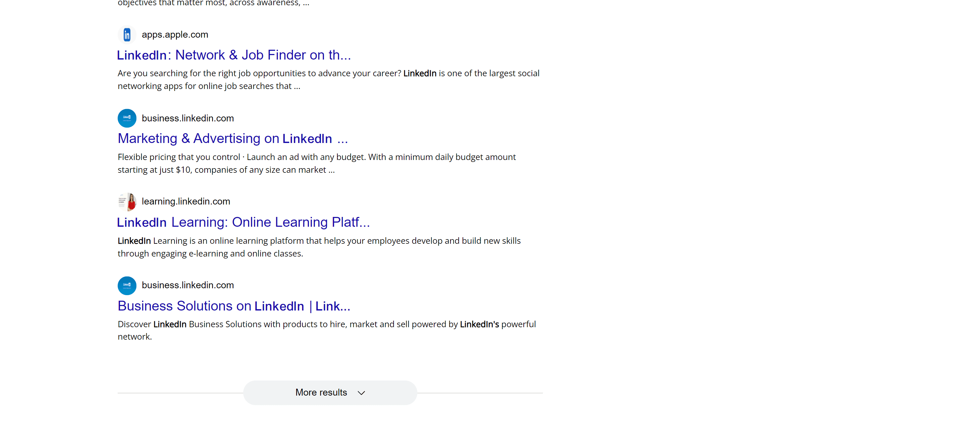Expand More results button
Screen dimensions: 980x426
click(330, 393)
